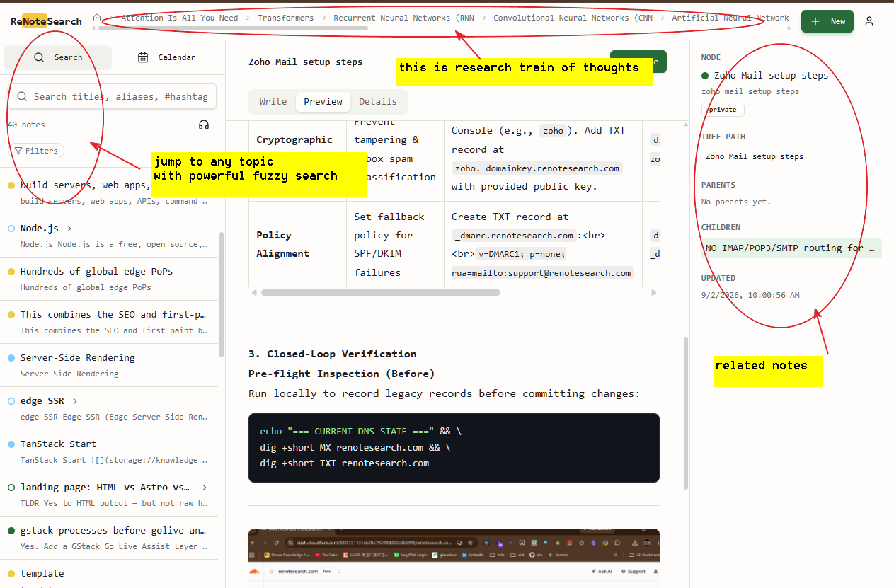Click the private badge
Screen dimensions: 894x588
[723, 110]
